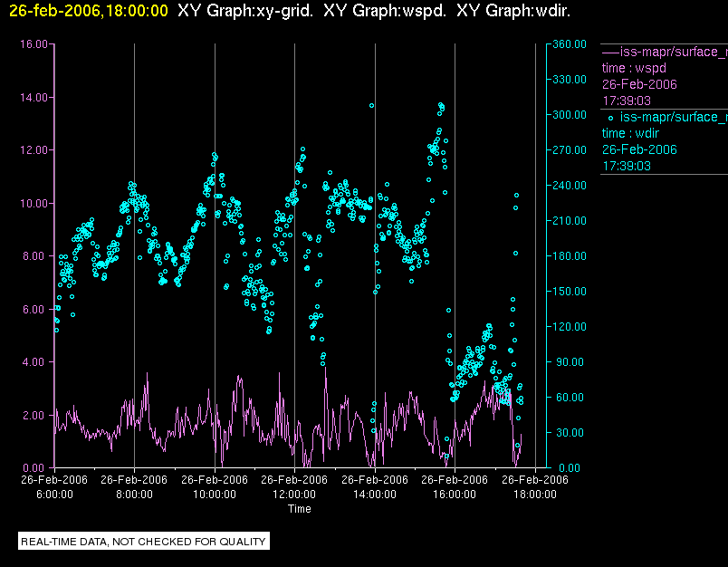Click the magenta 16.00 wind speed tick label
The width and height of the screenshot is (728, 567).
[x=34, y=44]
